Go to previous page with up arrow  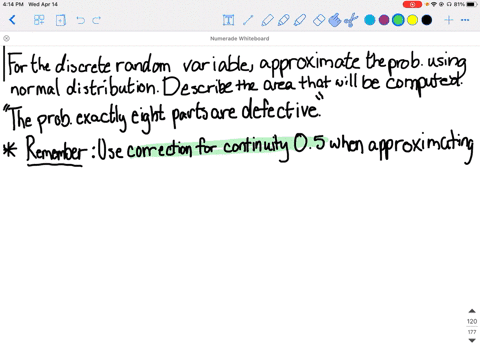click(472, 311)
